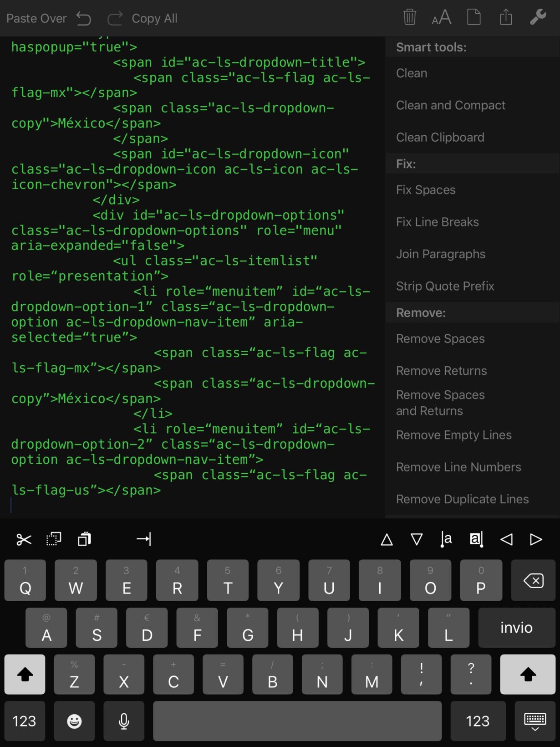Choose Remove Line Numbers
Image resolution: width=560 pixels, height=747 pixels.
(x=473, y=467)
